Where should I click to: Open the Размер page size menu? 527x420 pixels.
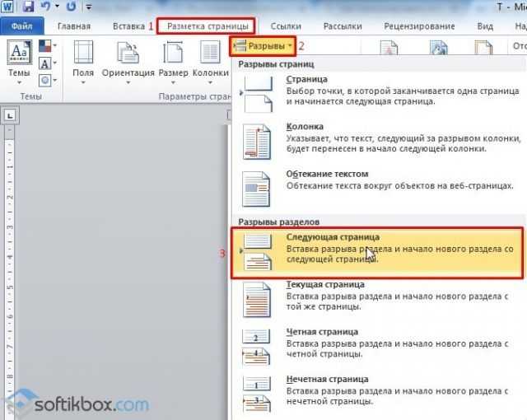[173, 62]
